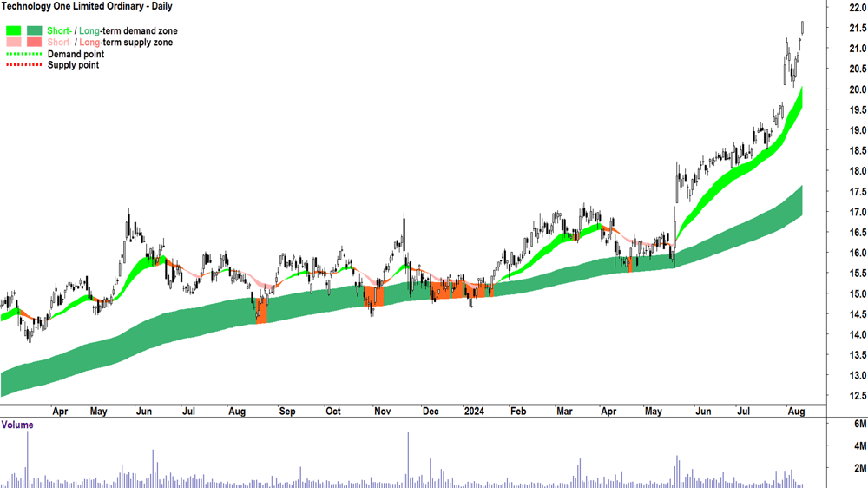This screenshot has height=488, width=868.
Task: Click the 12.5 price axis label
Action: pyautogui.click(x=858, y=396)
